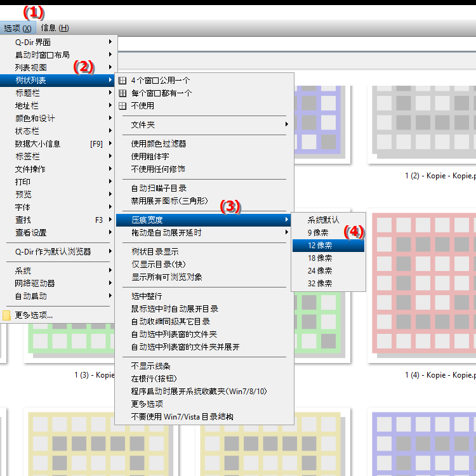
Task: Open the 标签栏 submenu
Action: tap(57, 156)
